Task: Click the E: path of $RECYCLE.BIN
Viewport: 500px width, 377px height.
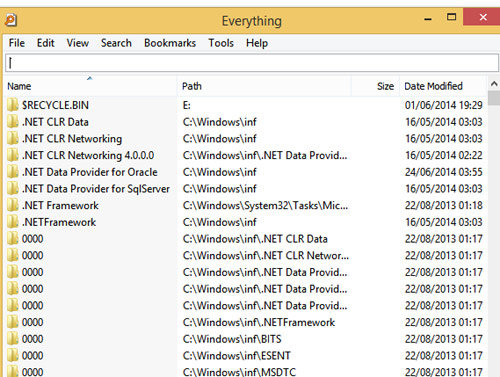Action: [187, 105]
